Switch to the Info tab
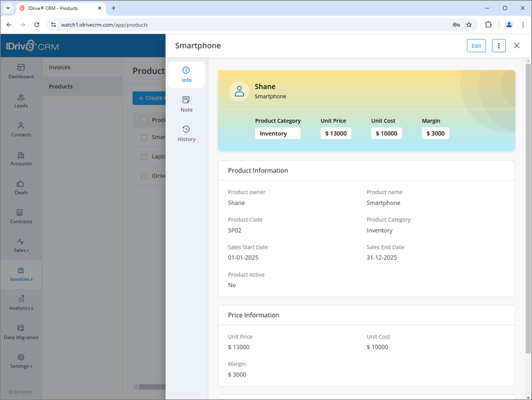Image resolution: width=532 pixels, height=400 pixels. coord(186,75)
